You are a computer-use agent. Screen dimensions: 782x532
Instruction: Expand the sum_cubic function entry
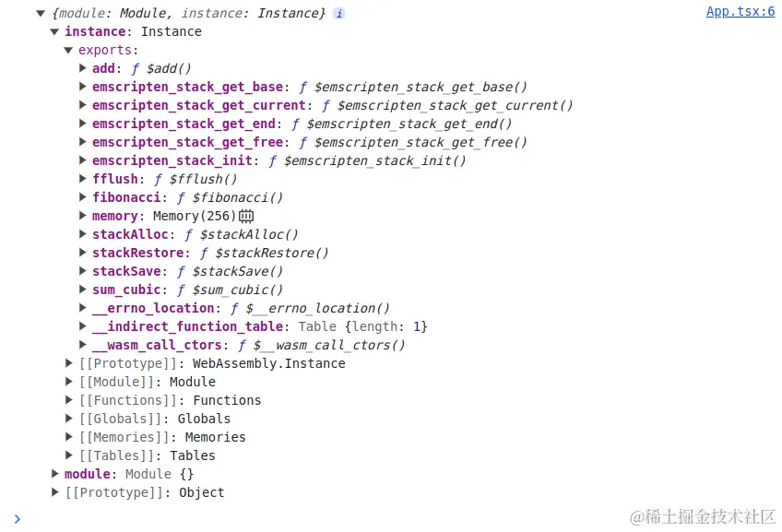click(83, 290)
